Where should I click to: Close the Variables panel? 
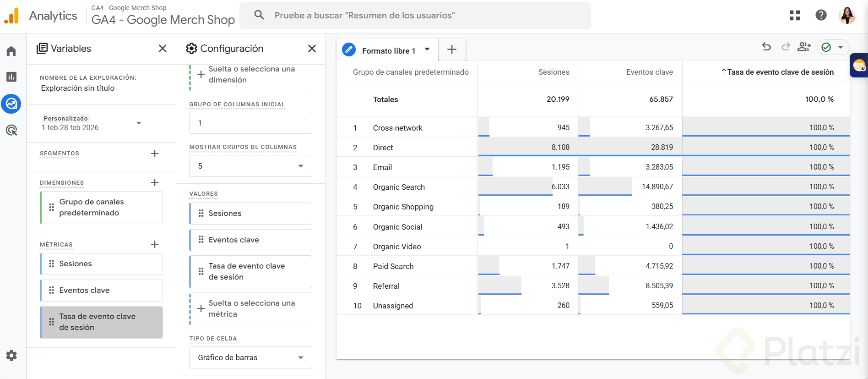click(x=163, y=49)
